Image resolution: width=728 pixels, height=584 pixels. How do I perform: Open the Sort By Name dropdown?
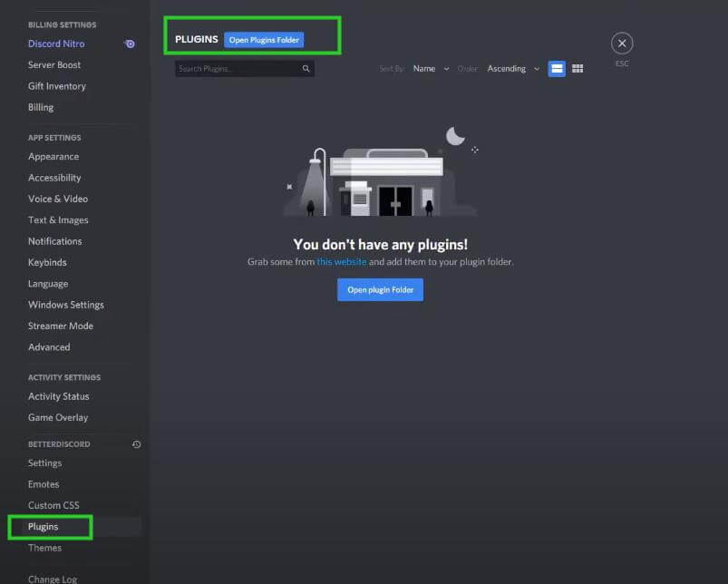point(431,69)
